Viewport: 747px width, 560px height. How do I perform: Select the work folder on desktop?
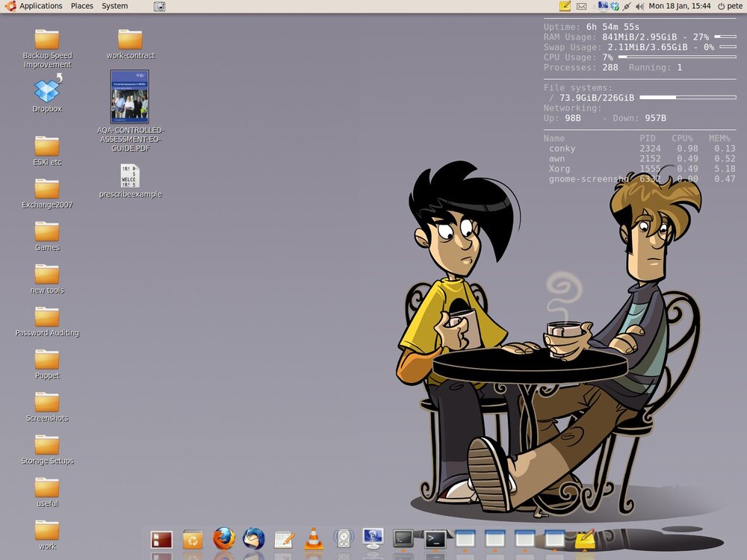point(47,535)
